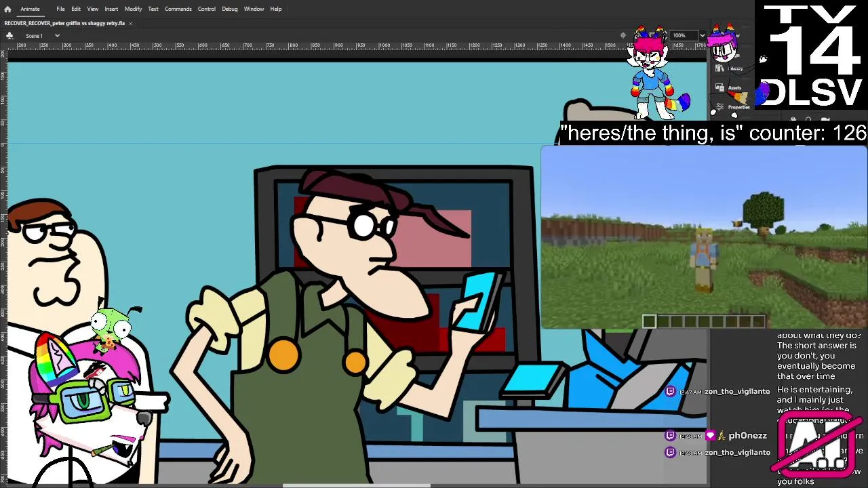The image size is (868, 488).
Task: Open the View menu
Action: coord(93,9)
